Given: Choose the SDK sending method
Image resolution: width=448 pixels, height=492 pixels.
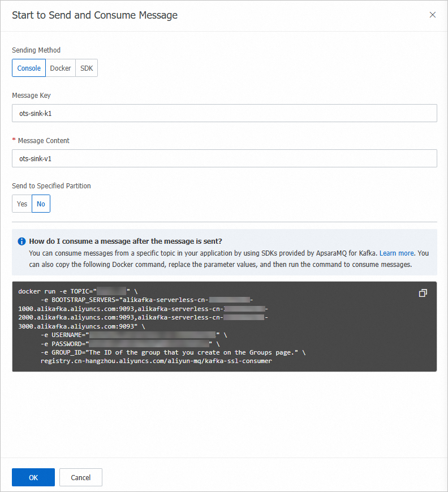Looking at the screenshot, I should tap(87, 68).
